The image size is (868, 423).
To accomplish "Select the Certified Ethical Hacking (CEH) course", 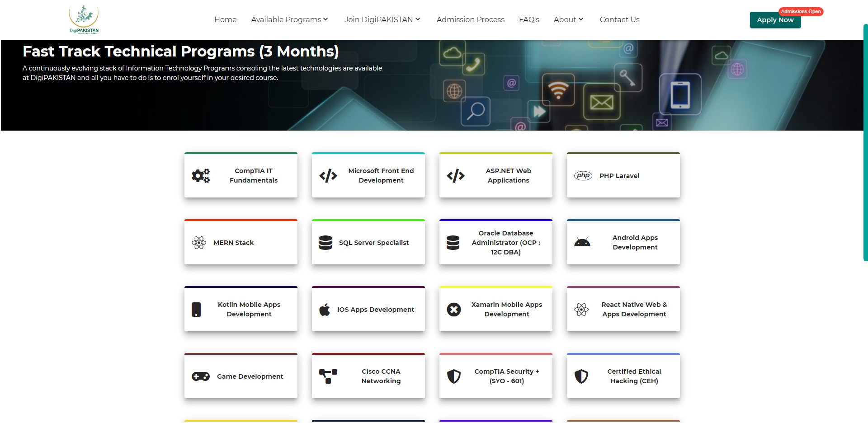I will click(623, 376).
